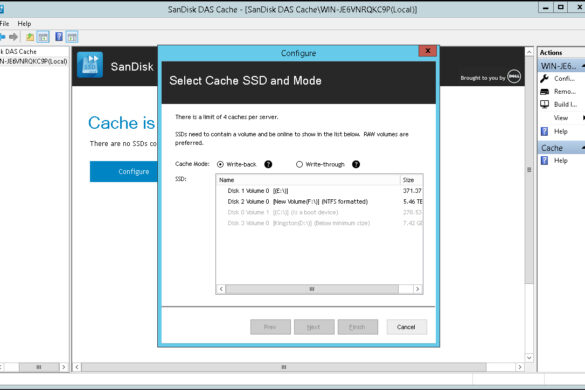Select the Write-through cache mode
The image size is (585, 390).
pyautogui.click(x=299, y=164)
